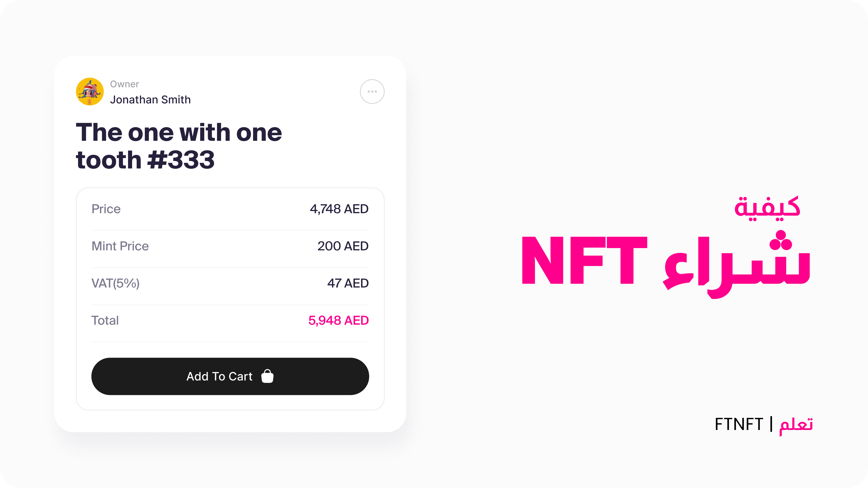Select the 4,748 AED price value

click(339, 209)
